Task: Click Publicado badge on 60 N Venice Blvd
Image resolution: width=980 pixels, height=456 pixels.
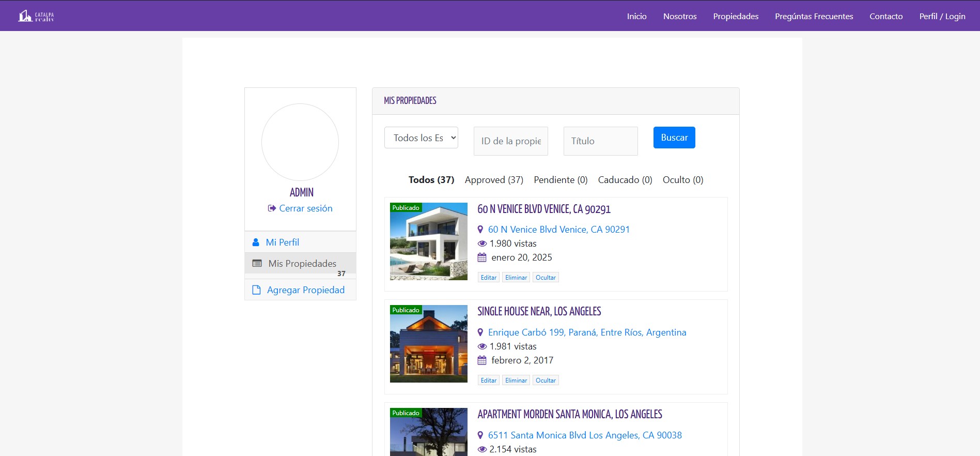Action: pyautogui.click(x=406, y=207)
